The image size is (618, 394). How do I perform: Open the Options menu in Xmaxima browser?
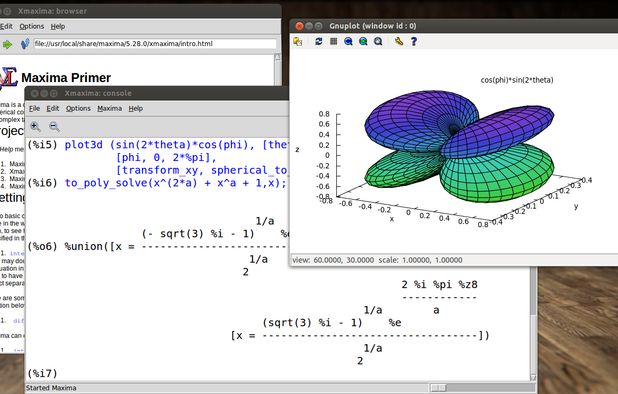pyautogui.click(x=32, y=26)
